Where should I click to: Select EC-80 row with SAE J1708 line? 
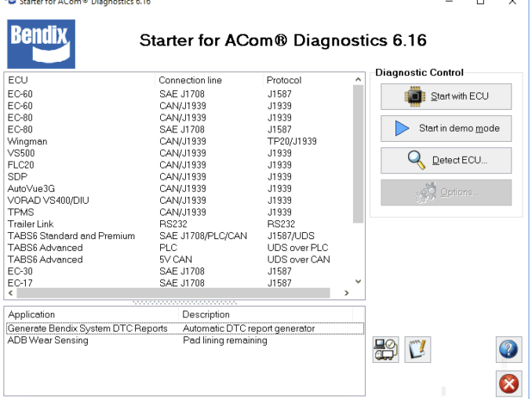point(179,129)
